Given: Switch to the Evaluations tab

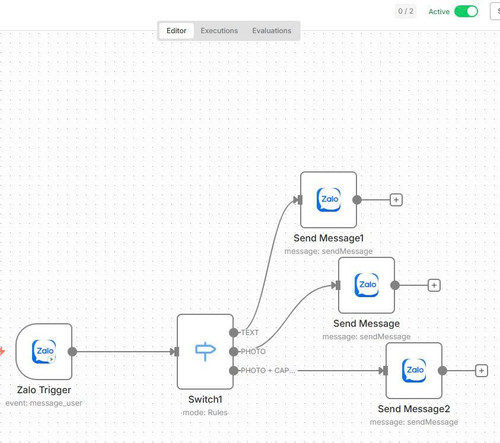Looking at the screenshot, I should tap(272, 31).
